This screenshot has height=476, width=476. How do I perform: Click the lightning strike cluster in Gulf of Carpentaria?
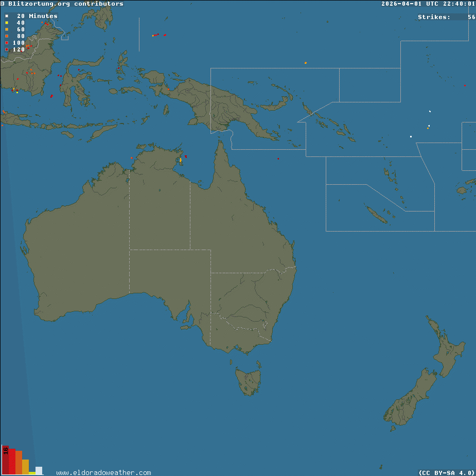(181, 161)
